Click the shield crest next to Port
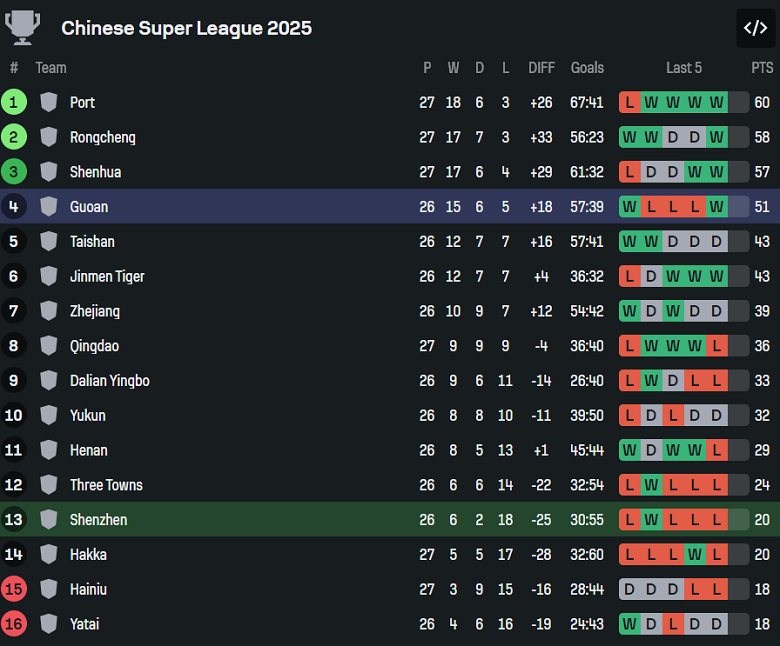The width and height of the screenshot is (780, 646). [49, 102]
